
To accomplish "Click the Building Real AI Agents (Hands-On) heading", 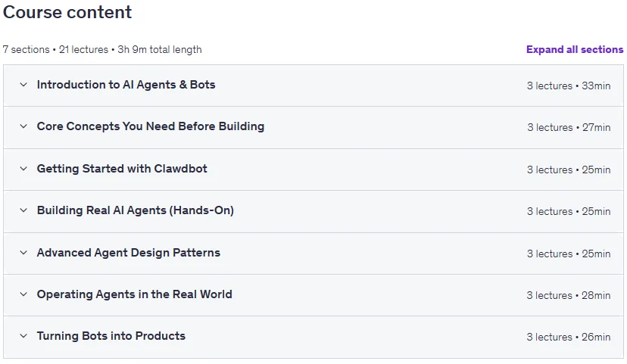I will point(135,210).
